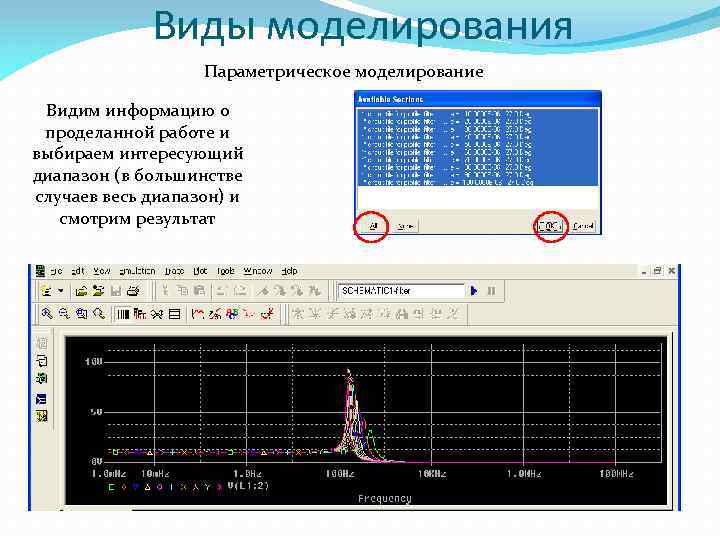Click the 1.0Hz x-axis label
The width and height of the screenshot is (720, 540).
pos(248,473)
